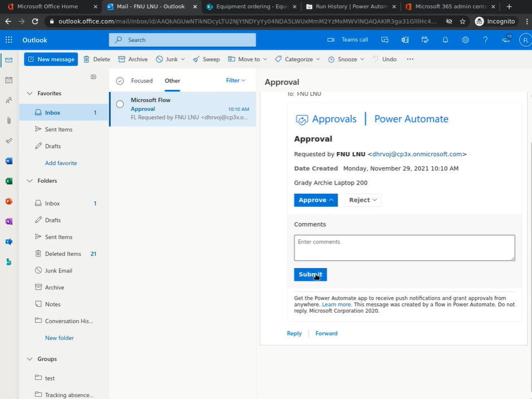Open the Help question mark
Screen dimensions: 532x399
(x=486, y=40)
